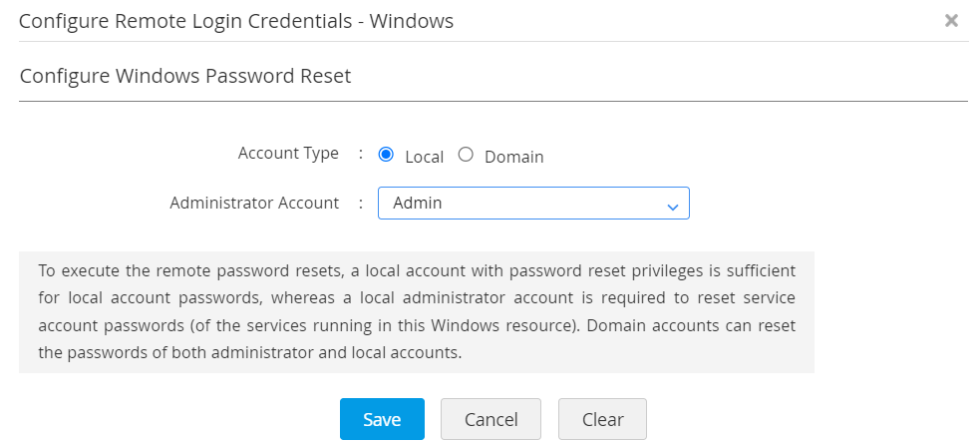
Task: Click the Configure Windows Password Reset heading
Action: click(185, 76)
